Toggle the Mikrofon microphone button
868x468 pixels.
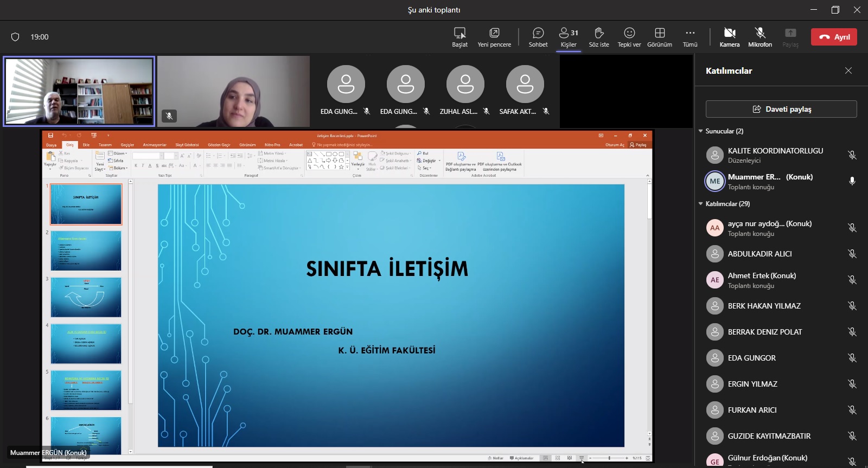[x=760, y=37]
